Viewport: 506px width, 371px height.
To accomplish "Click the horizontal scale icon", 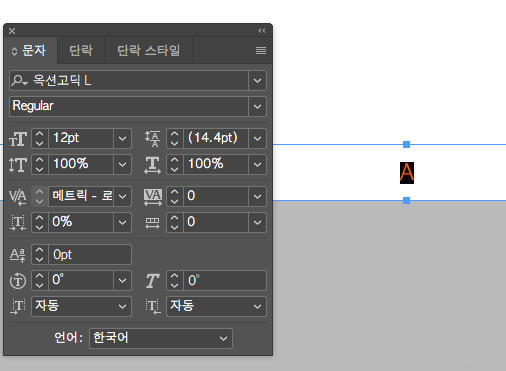I will (x=152, y=165).
